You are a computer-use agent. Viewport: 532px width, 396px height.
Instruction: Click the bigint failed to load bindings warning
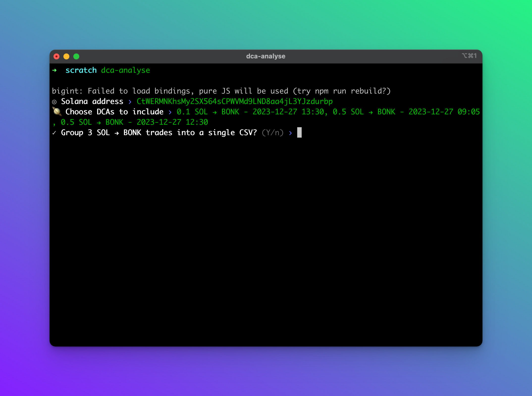coord(221,91)
